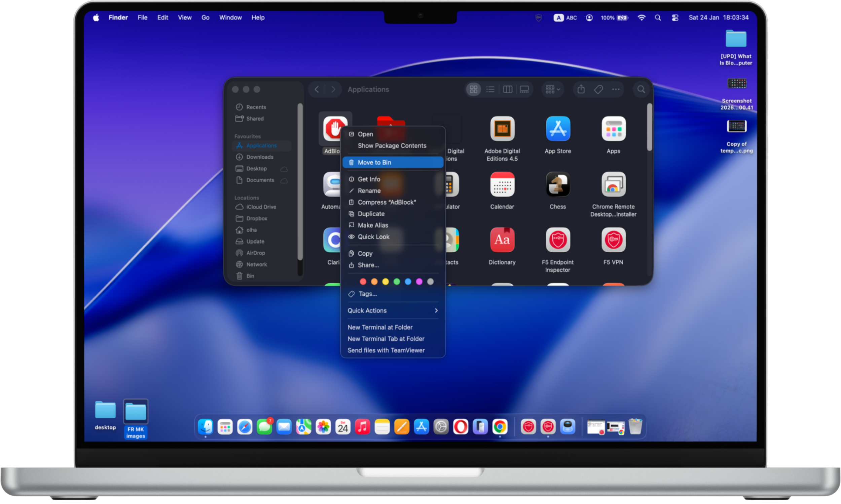This screenshot has width=841, height=504.
Task: Click the Share toolbar button
Action: point(581,89)
